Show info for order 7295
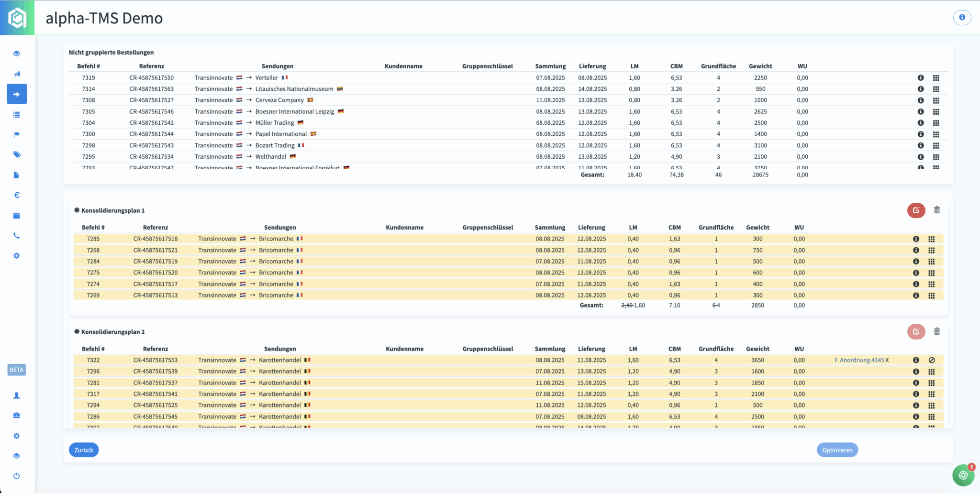 [921, 157]
